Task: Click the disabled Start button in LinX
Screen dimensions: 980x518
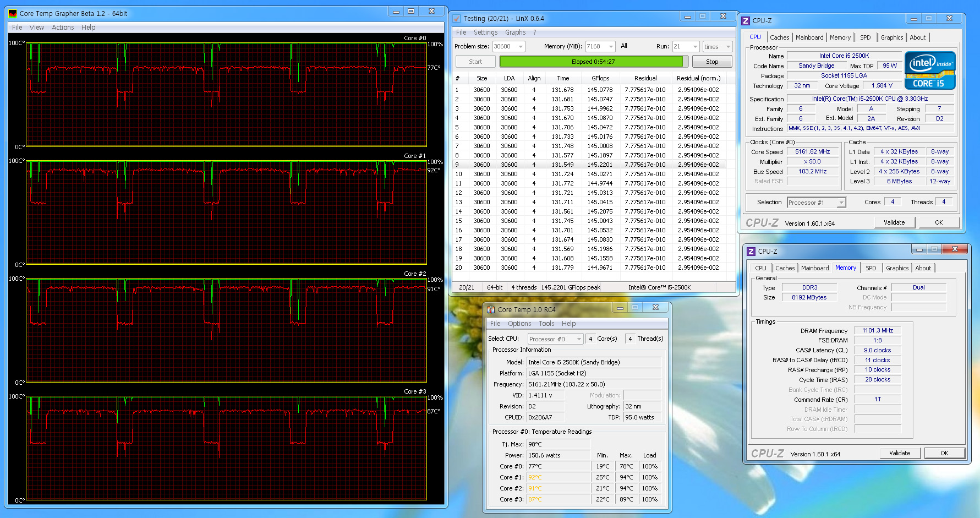Action: (475, 62)
